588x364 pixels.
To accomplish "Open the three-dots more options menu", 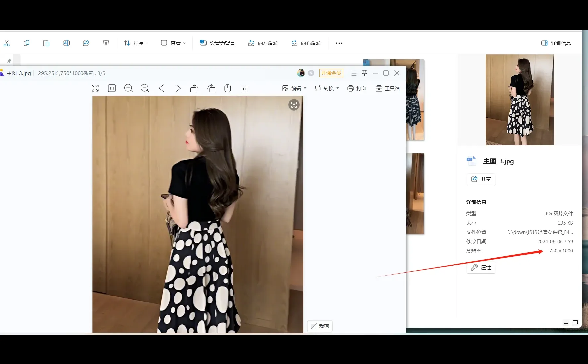I will coord(339,43).
